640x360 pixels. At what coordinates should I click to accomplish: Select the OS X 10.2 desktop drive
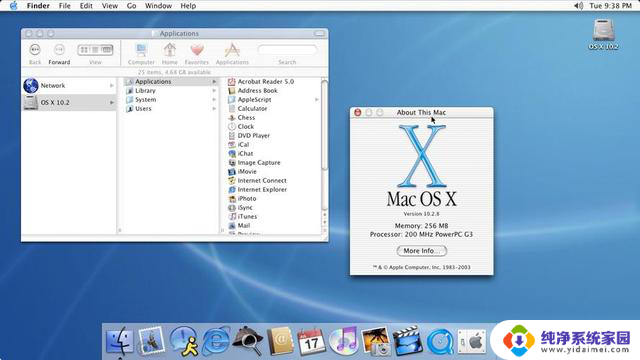coord(603,35)
